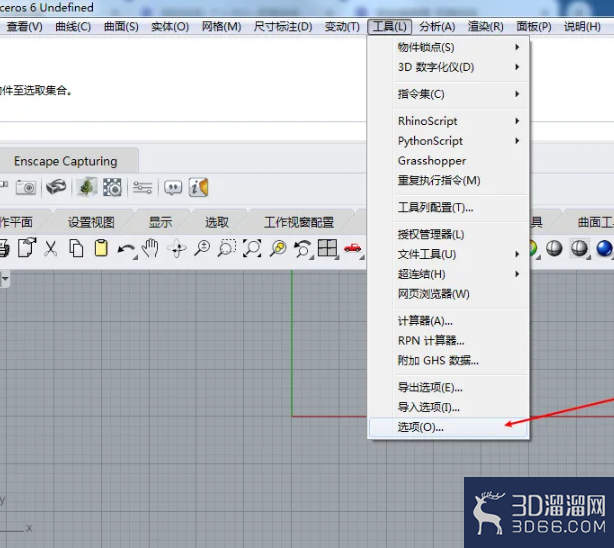Select the Pan hand tool
Image resolution: width=614 pixels, height=548 pixels.
pyautogui.click(x=150, y=248)
